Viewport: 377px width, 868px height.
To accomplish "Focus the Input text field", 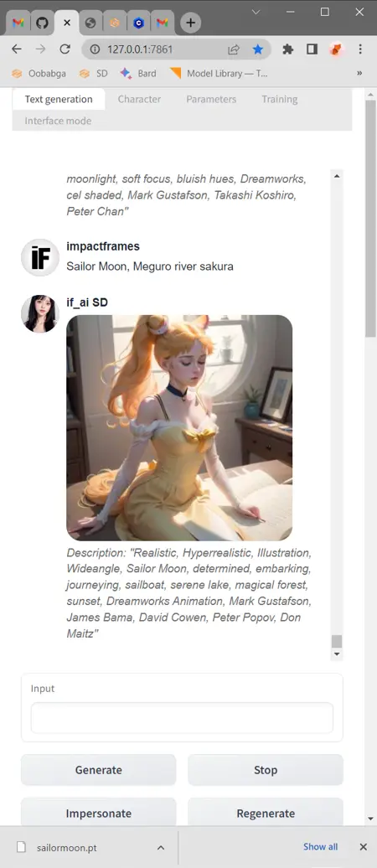I will click(x=182, y=718).
